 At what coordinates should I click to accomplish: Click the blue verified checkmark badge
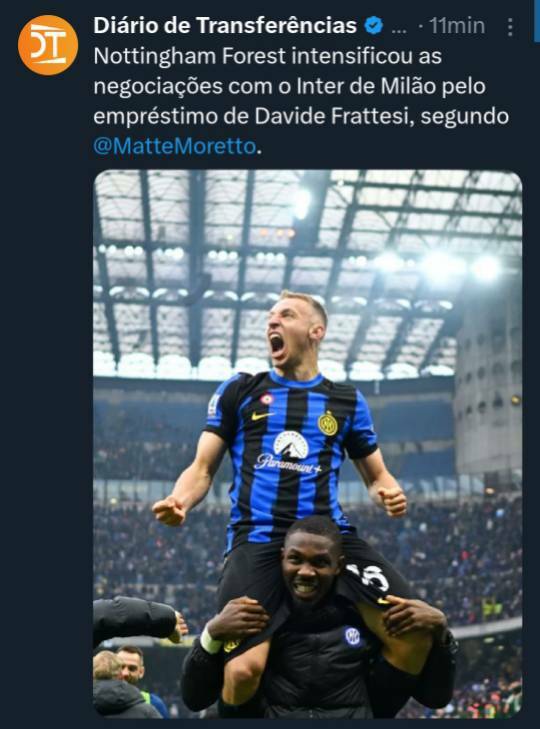373,26
